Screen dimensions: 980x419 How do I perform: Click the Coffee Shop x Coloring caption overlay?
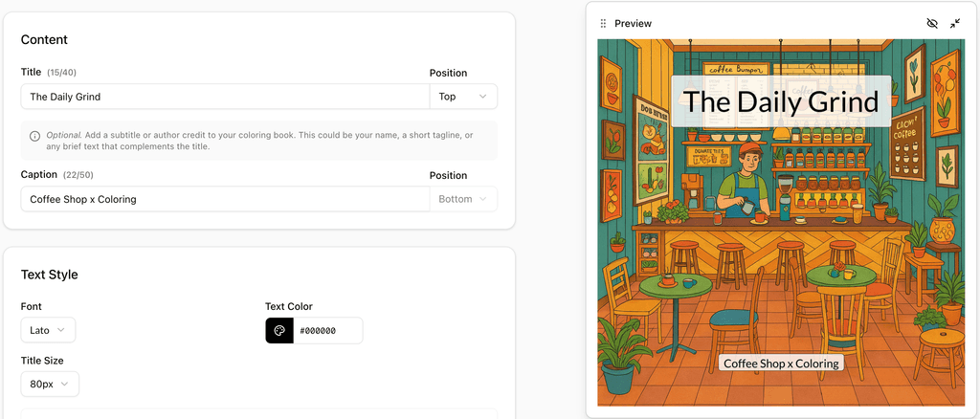781,364
